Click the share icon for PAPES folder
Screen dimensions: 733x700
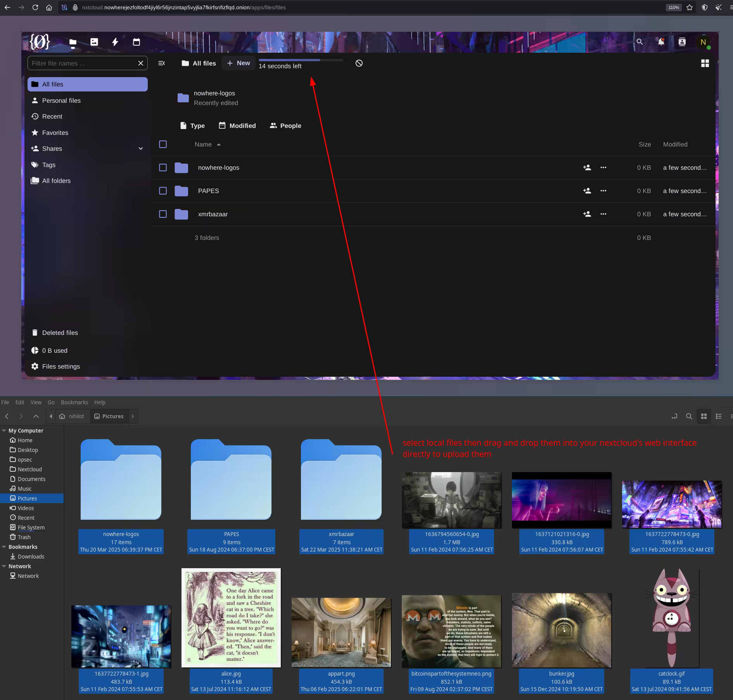click(587, 191)
